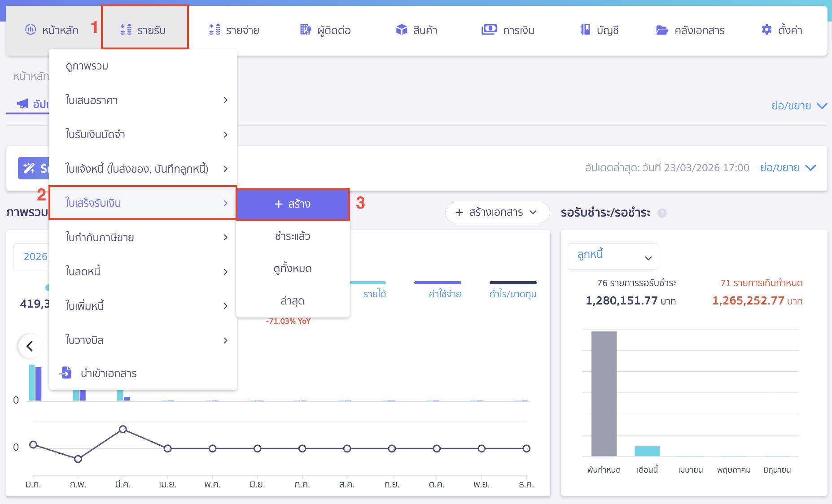Click the finance money icon (การเงิน)
The image size is (832, 504).
pos(489,30)
